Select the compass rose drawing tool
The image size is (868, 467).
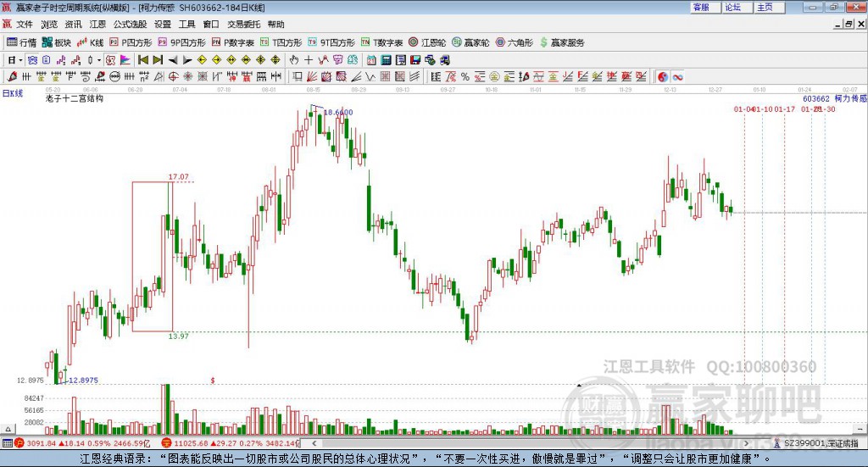coord(187,77)
